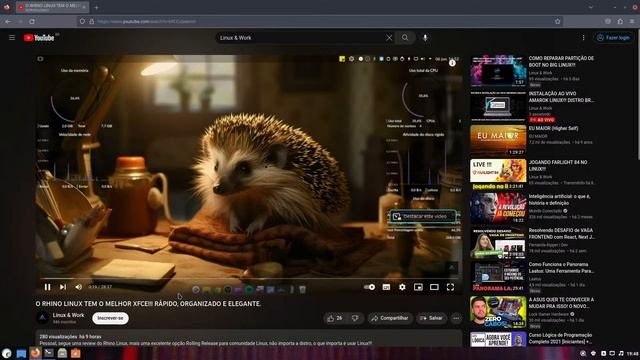640x360 pixels.
Task: Expand the video description box
Action: click(249, 338)
